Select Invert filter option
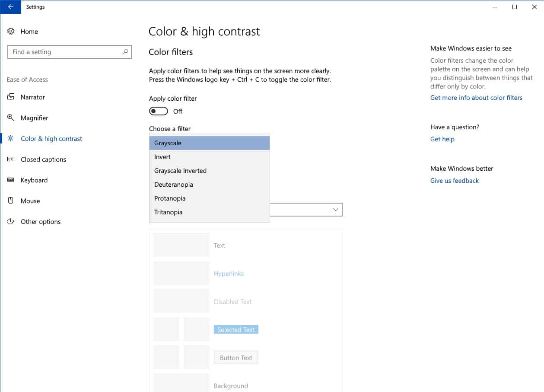This screenshot has width=544, height=392. [x=210, y=157]
